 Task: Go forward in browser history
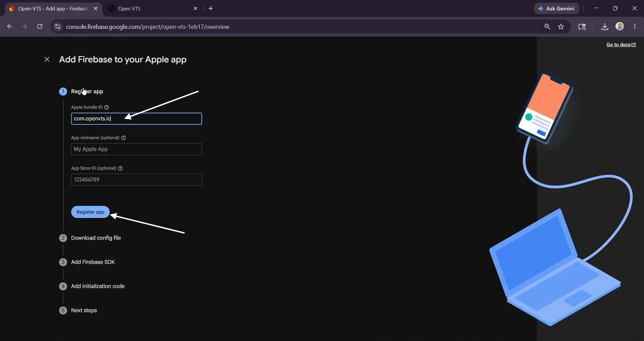24,26
